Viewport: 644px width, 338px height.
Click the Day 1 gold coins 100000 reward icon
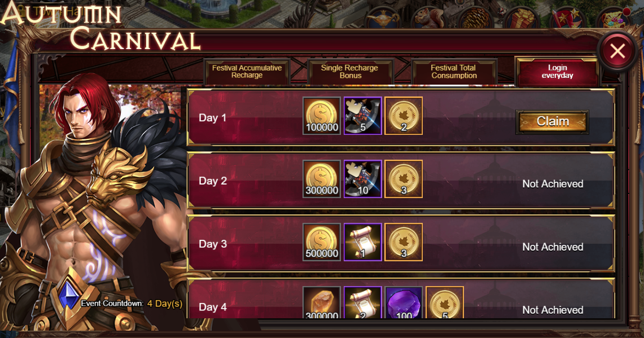(x=322, y=116)
